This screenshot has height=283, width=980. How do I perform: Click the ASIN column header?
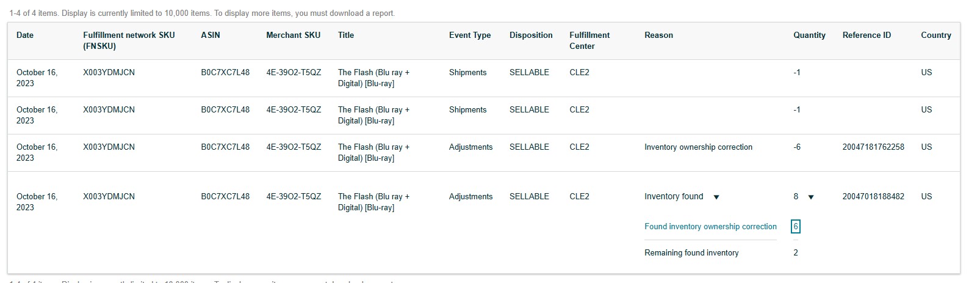point(211,35)
